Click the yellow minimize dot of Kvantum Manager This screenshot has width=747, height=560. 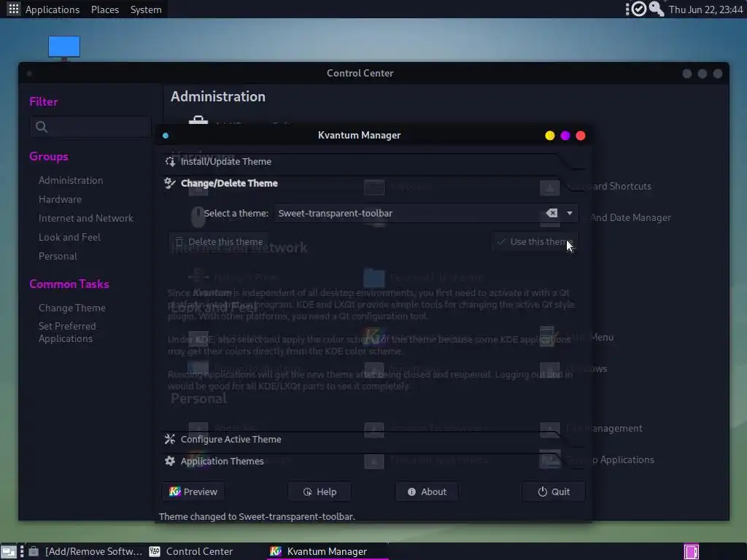click(x=550, y=136)
